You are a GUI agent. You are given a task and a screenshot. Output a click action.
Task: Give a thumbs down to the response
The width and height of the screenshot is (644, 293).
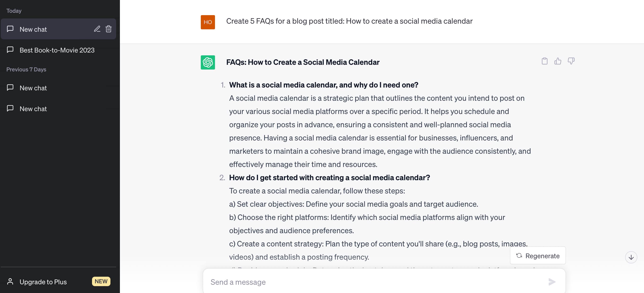571,61
